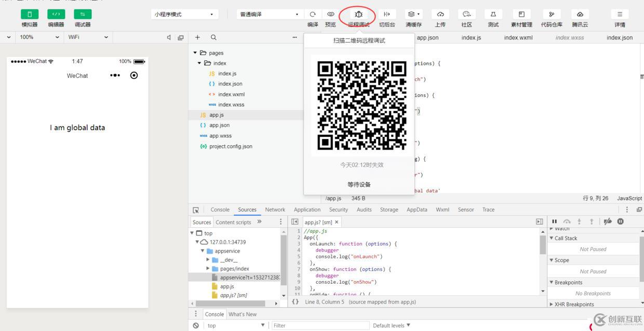Switch to the Network tab
Viewport: 644px width, 331px height.
pyautogui.click(x=275, y=210)
